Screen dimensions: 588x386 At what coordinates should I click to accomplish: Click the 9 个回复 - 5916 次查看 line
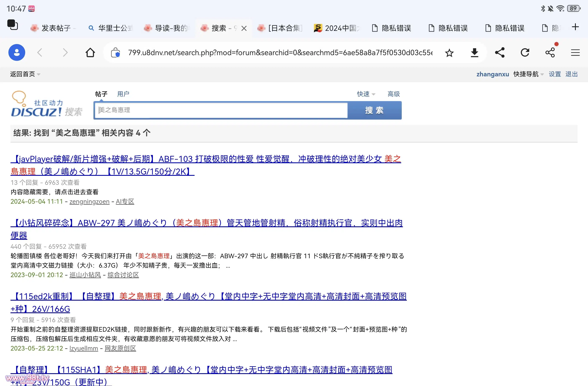[43, 320]
